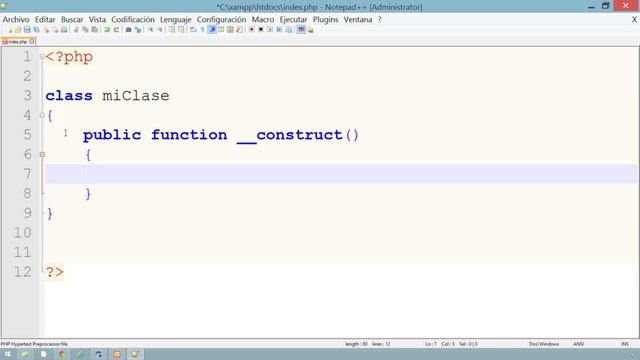Click the Record macro red dot
Screen dimensions: 640x360
[x=251, y=30]
